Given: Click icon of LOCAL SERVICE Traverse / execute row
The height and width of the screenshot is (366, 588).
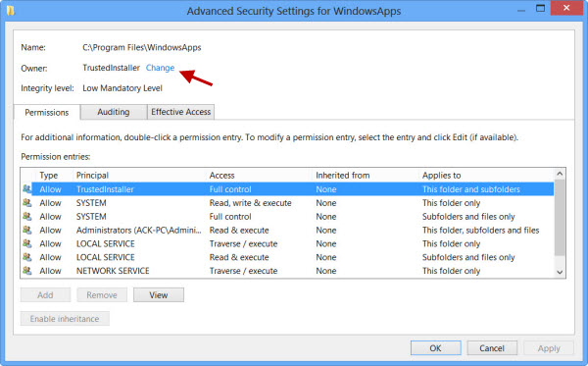Looking at the screenshot, I should 27,243.
